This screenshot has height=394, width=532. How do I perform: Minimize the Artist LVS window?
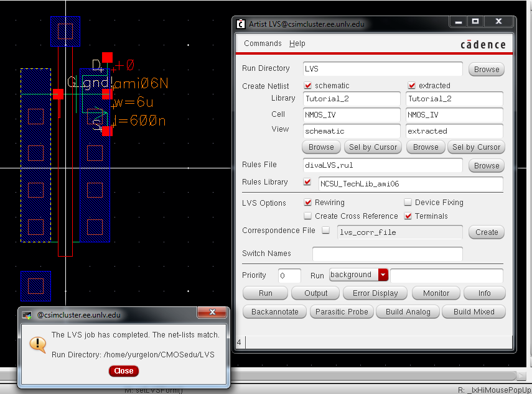pyautogui.click(x=459, y=22)
